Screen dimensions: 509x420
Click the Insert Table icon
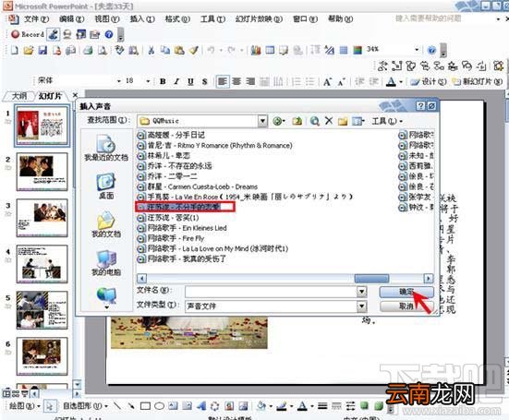click(x=270, y=50)
